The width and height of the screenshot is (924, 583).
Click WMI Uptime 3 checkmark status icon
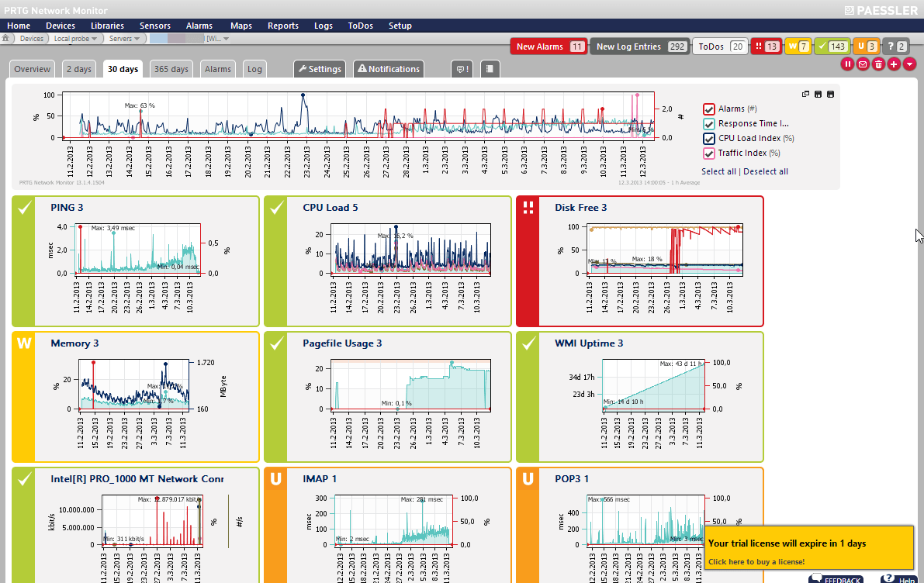pyautogui.click(x=528, y=343)
